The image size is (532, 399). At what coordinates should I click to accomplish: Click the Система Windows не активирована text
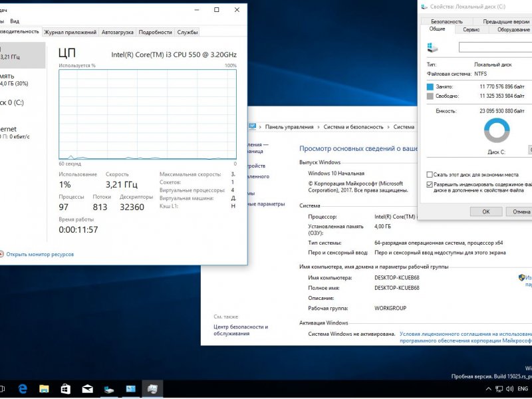click(x=352, y=334)
